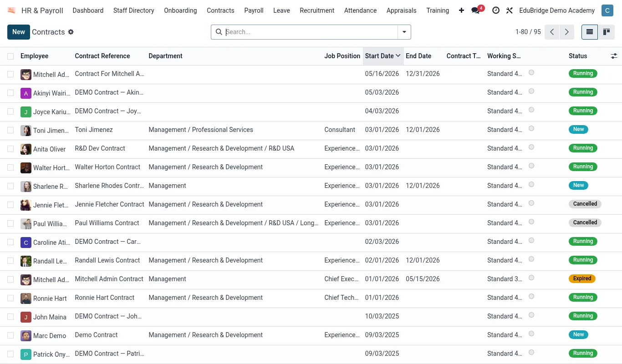Open the Recruitment menu
Viewport: 622px width, 364px height.
(x=317, y=10)
